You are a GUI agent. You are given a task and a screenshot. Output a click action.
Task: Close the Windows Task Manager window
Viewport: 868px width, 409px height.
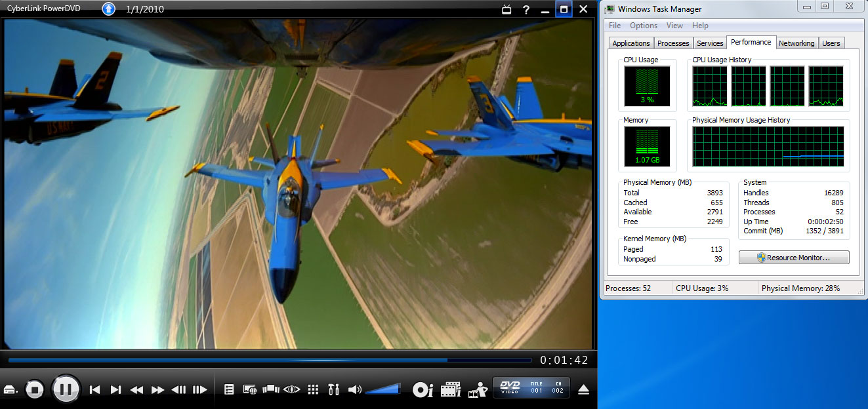pos(849,7)
